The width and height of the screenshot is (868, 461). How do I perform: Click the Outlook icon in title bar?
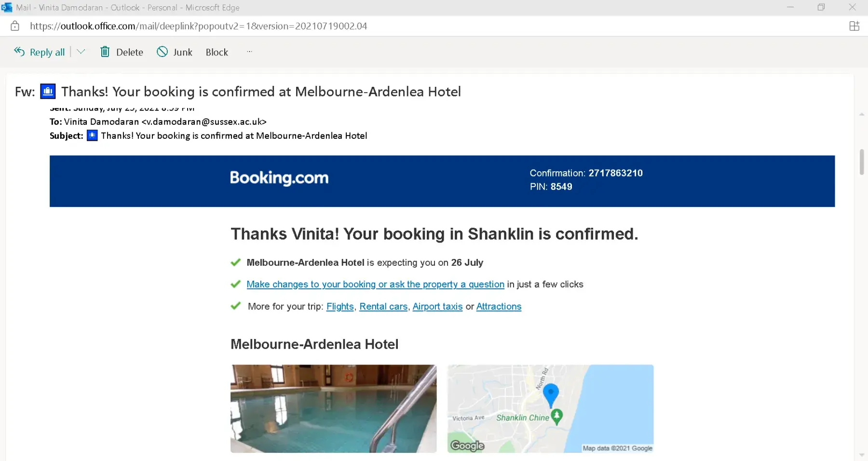click(7, 7)
